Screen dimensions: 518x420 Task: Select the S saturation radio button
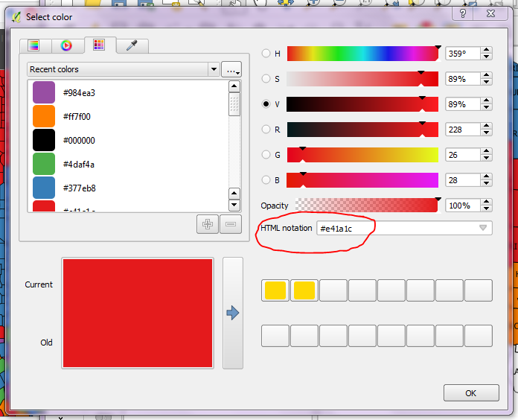coord(266,79)
